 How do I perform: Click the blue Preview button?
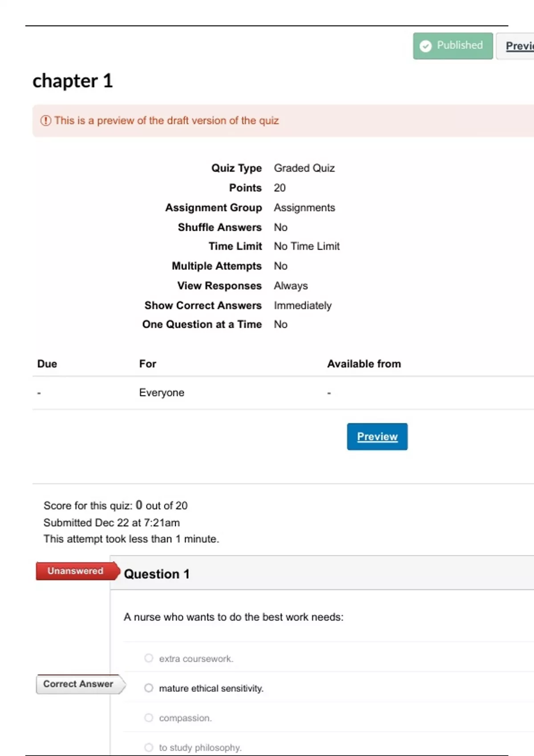click(x=377, y=437)
